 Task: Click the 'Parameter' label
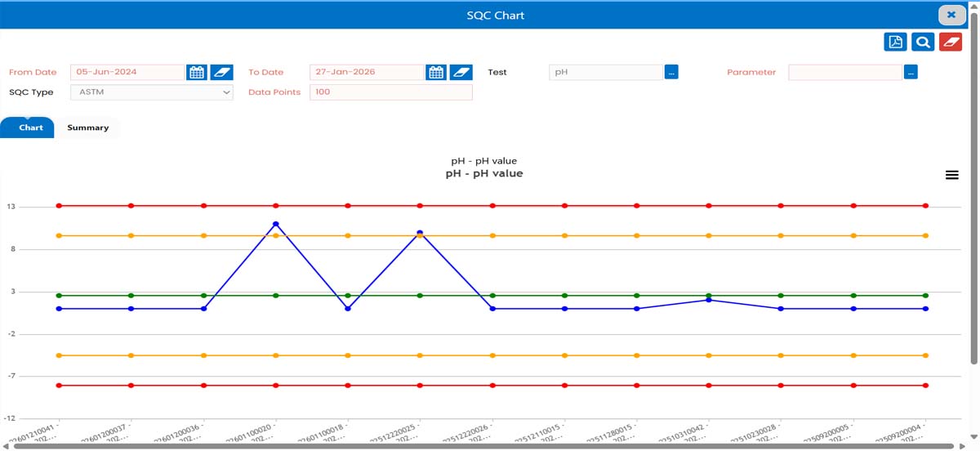(x=751, y=72)
